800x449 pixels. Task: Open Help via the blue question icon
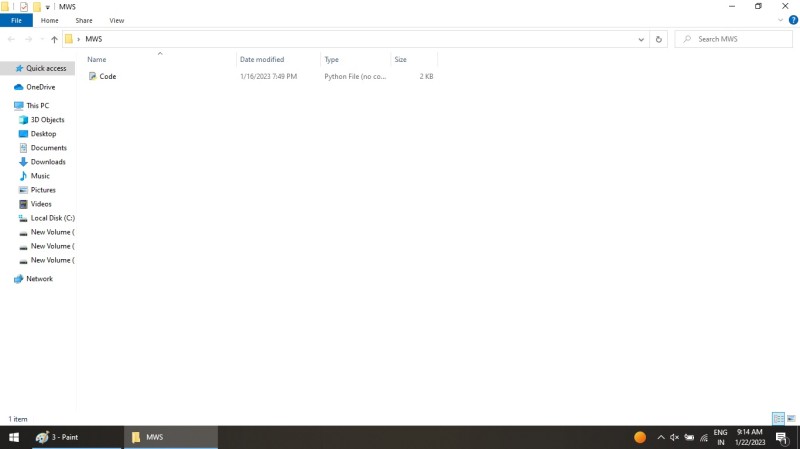(x=793, y=20)
